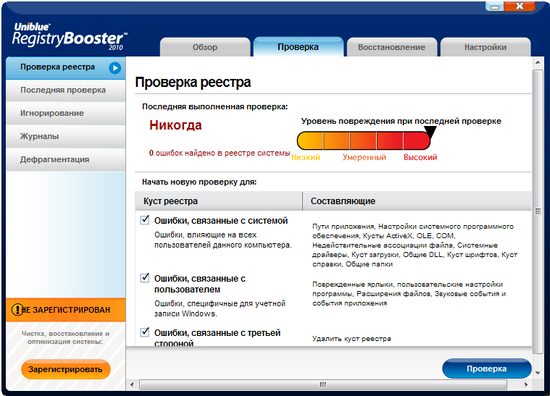Image resolution: width=550 pixels, height=396 pixels.
Task: Click the Умеренный gauge label
Action: click(364, 157)
